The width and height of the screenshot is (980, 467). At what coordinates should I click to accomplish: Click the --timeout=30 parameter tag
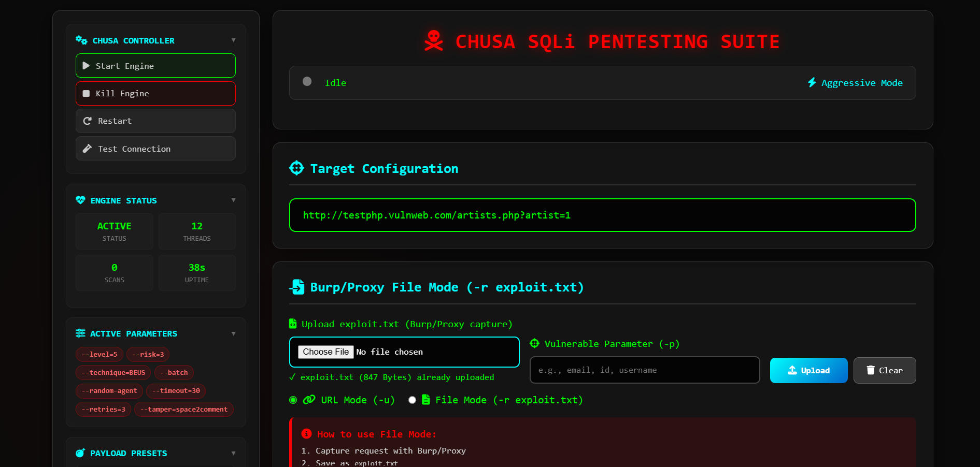(x=176, y=391)
